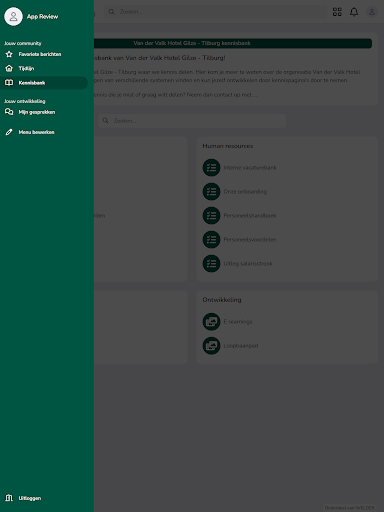Open the user account icon top right
This screenshot has width=384, height=512.
tap(372, 12)
